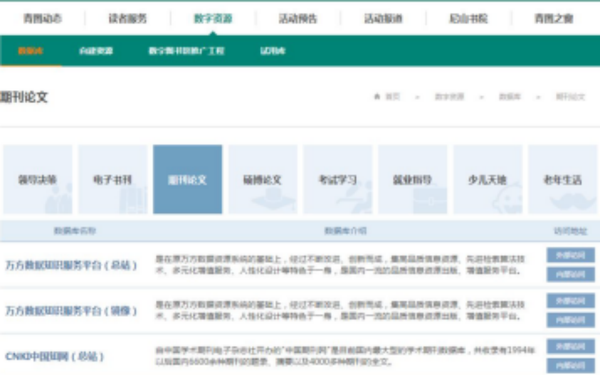Image resolution: width=600 pixels, height=375 pixels.
Task: Click 外部访问 for the CNKI中国知网 row
Action: 571,346
